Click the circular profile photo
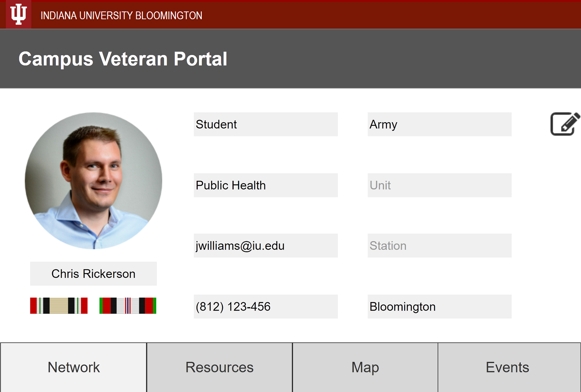Viewport: 581px width, 392px height. click(94, 181)
